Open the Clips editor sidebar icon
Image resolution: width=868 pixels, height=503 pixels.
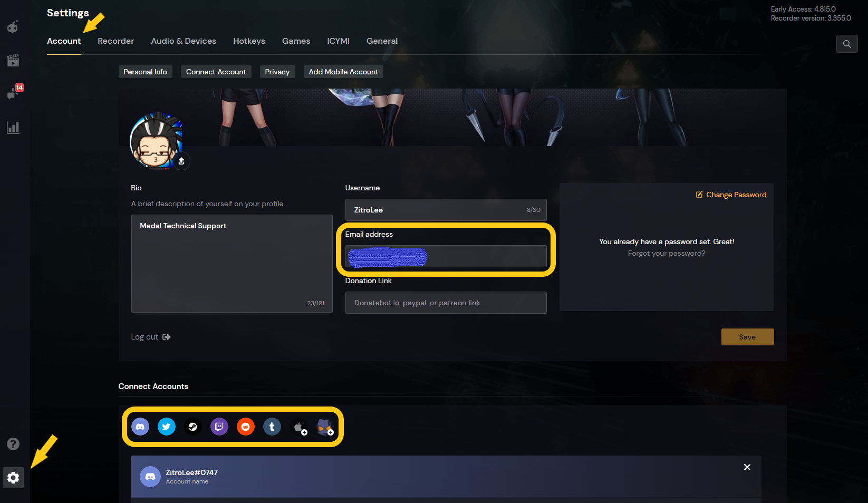coord(13,60)
